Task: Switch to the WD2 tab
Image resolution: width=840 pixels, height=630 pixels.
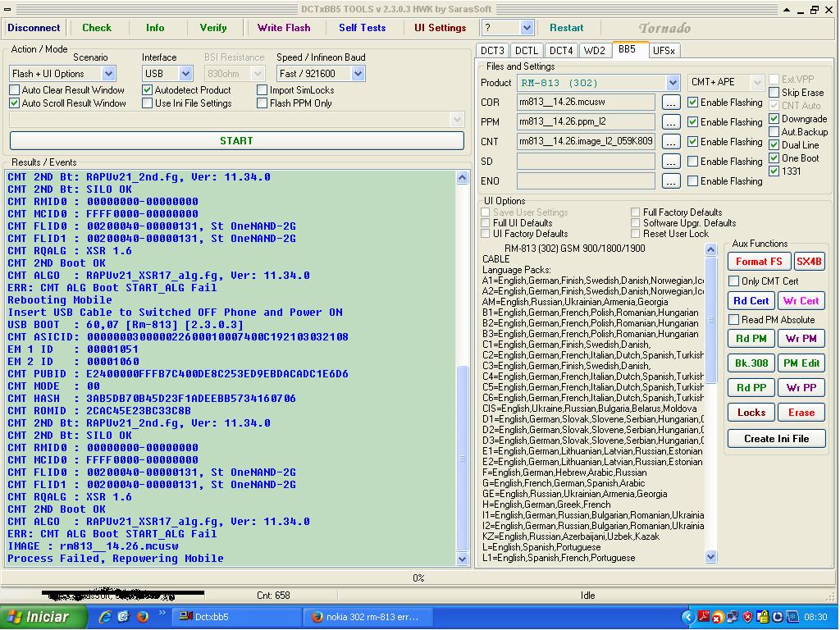Action: click(x=595, y=50)
